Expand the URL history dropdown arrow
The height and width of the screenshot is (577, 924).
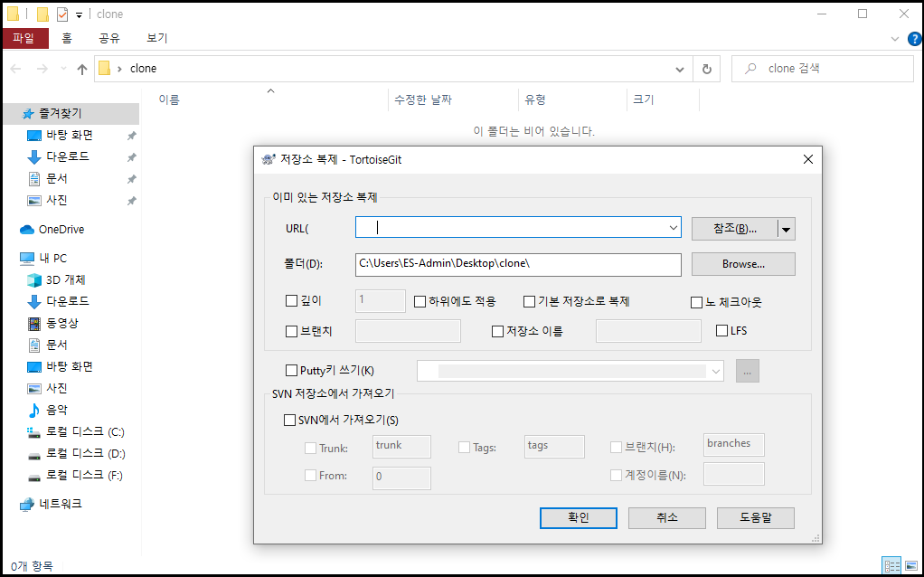673,228
